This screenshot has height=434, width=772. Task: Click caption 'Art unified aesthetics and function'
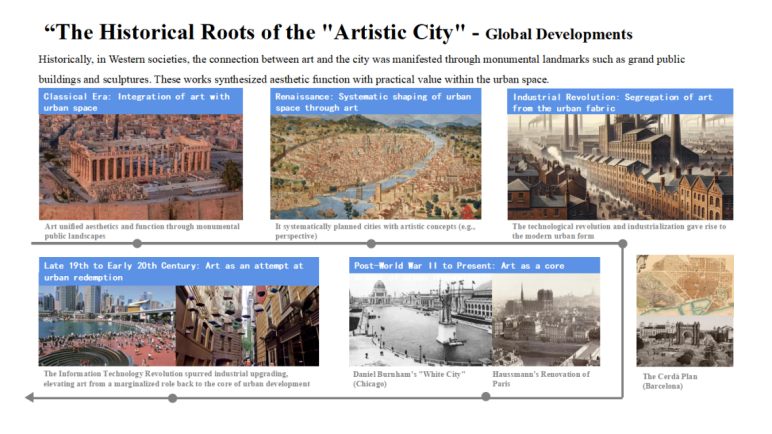(x=142, y=231)
